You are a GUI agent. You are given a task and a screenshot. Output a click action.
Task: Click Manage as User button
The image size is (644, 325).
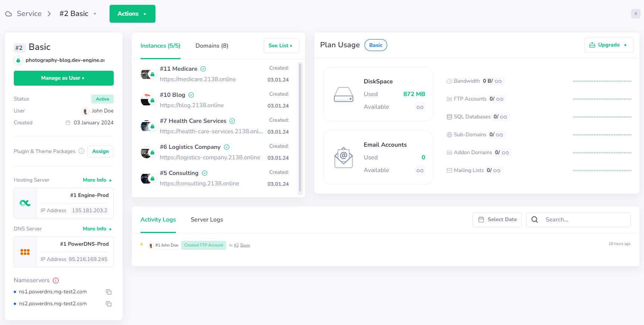(64, 78)
